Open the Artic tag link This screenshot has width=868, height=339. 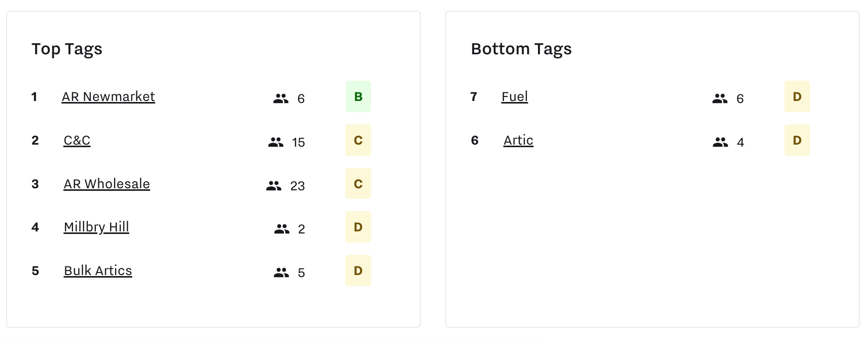(x=518, y=140)
